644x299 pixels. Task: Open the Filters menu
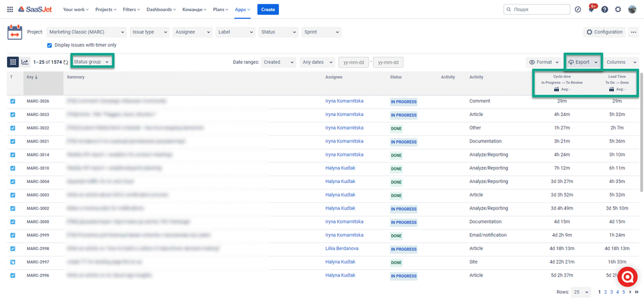(132, 10)
